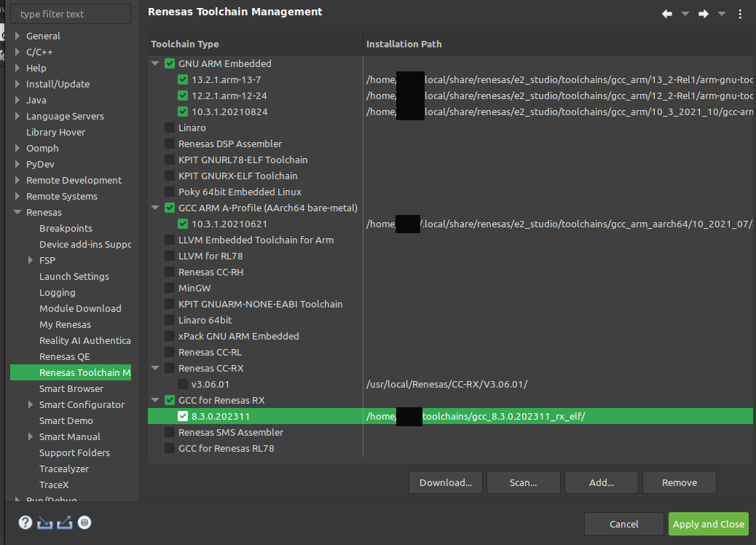
Task: Click the import preferences icon
Action: pyautogui.click(x=45, y=522)
